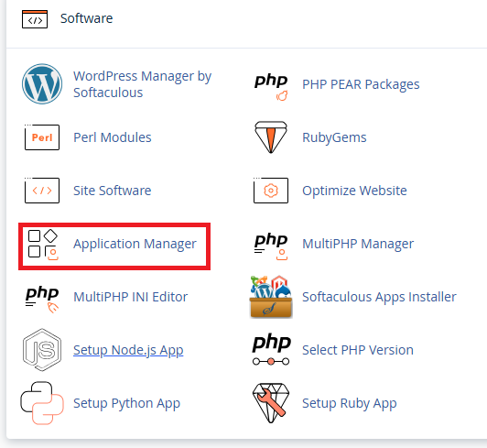Click the Software section heading text
Viewport: 487px width, 448px height.
pos(86,18)
